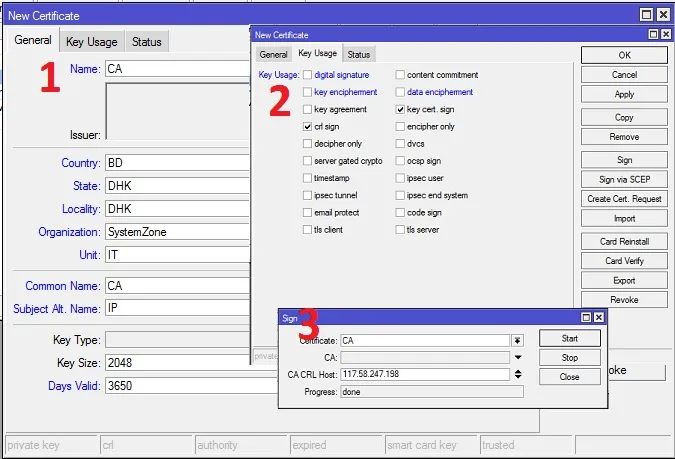Click Close button in the Sign dialog
The height and width of the screenshot is (459, 675).
570,377
